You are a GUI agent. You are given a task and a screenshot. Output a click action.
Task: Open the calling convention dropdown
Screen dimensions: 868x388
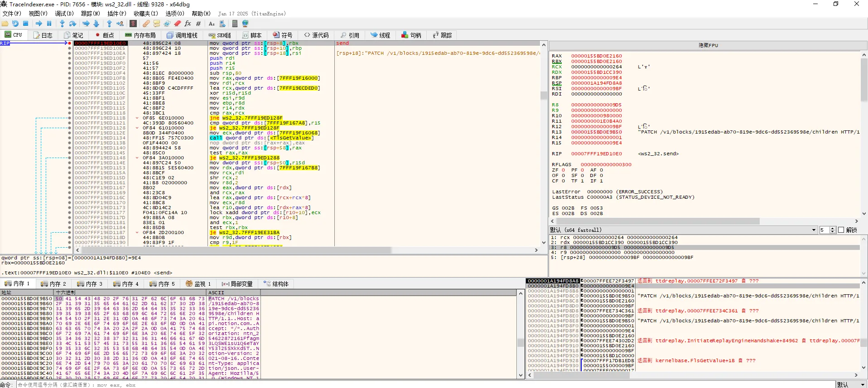814,230
